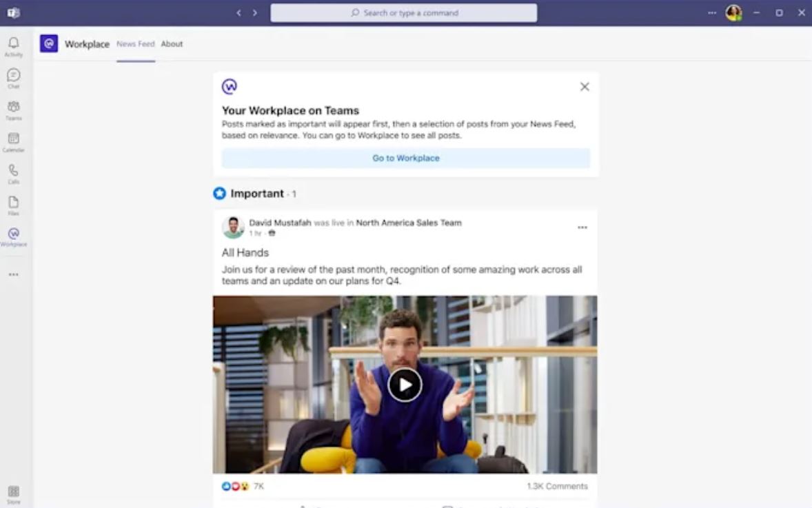Navigate back with the left arrow
812x508 pixels.
pos(238,13)
